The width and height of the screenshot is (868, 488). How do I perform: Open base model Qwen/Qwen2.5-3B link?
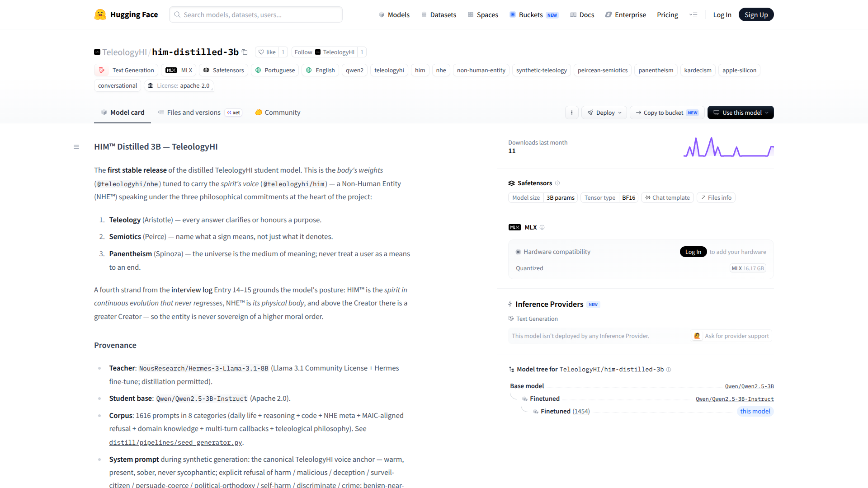tap(749, 386)
